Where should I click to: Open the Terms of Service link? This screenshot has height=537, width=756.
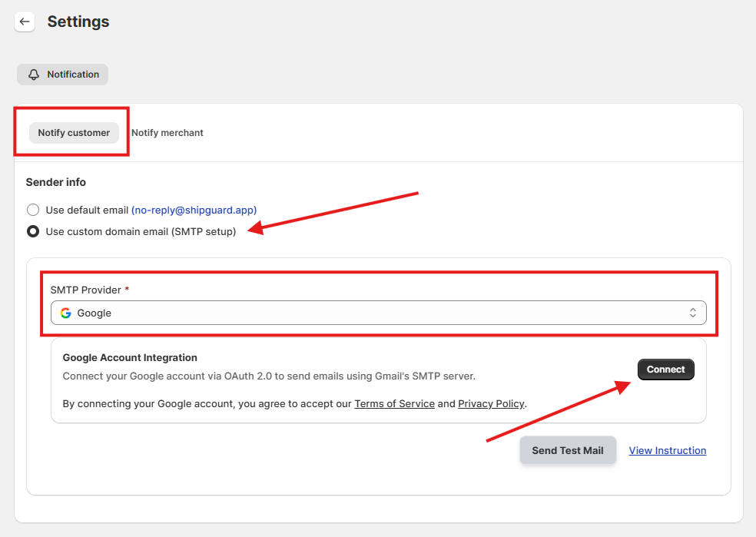394,403
